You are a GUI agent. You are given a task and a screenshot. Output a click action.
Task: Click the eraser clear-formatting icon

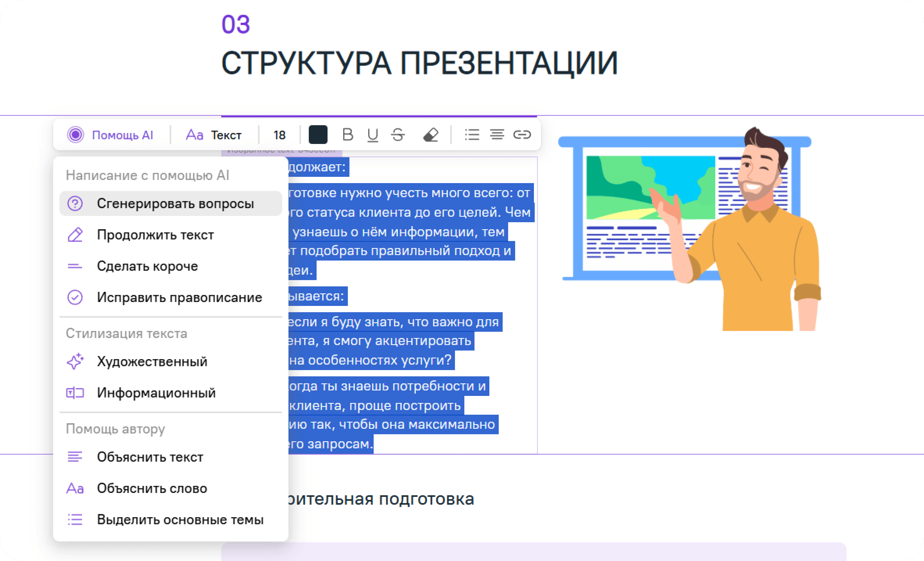point(430,134)
